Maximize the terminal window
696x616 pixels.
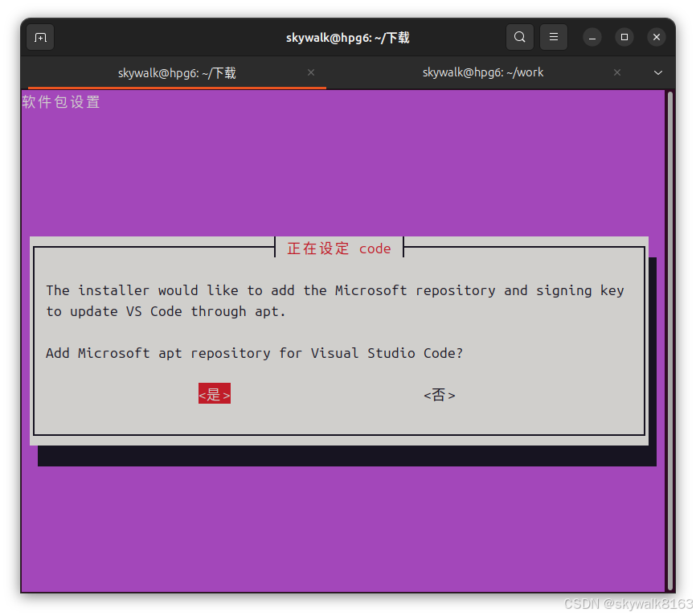(624, 37)
